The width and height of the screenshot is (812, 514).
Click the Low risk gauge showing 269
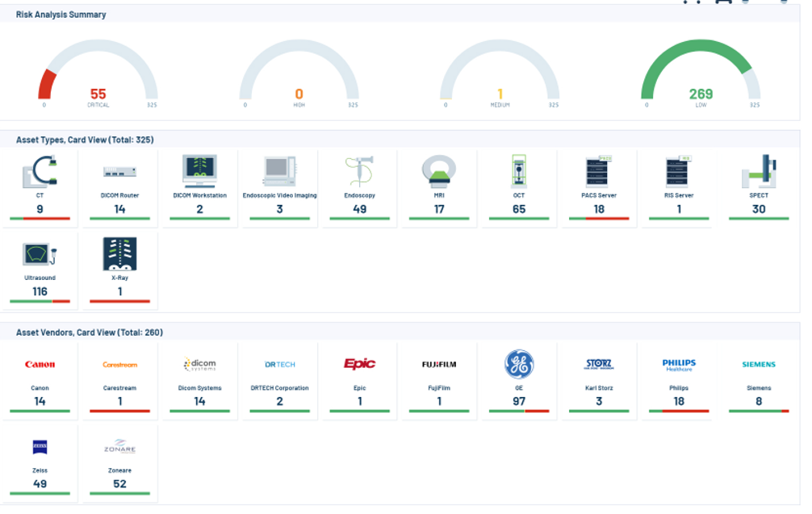[x=701, y=73]
